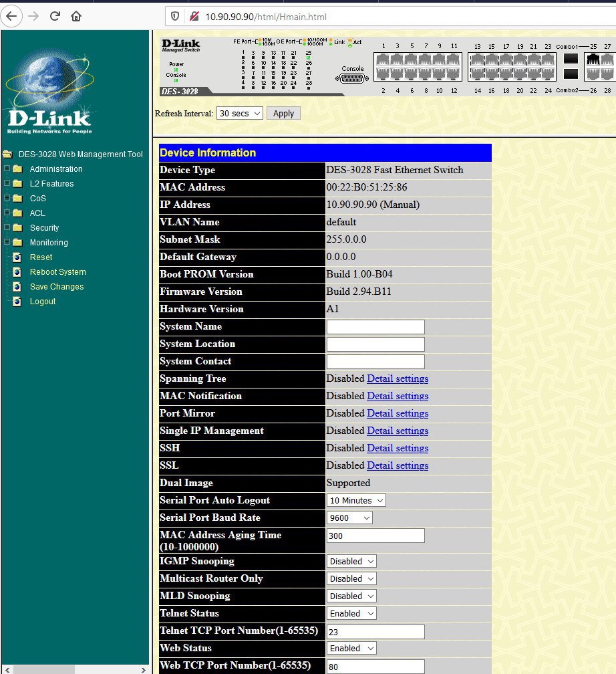Click the Combo2 SFP slot on the switch panel
Viewport: 616px width, 674px height.
click(x=571, y=74)
